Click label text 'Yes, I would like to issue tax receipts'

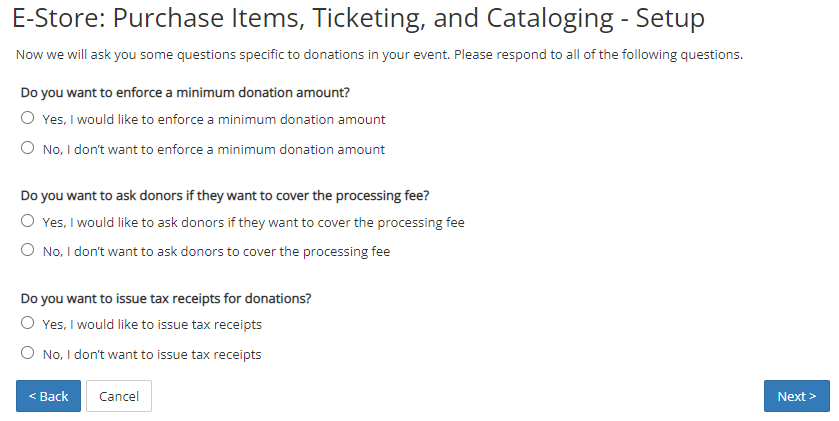[x=152, y=325]
